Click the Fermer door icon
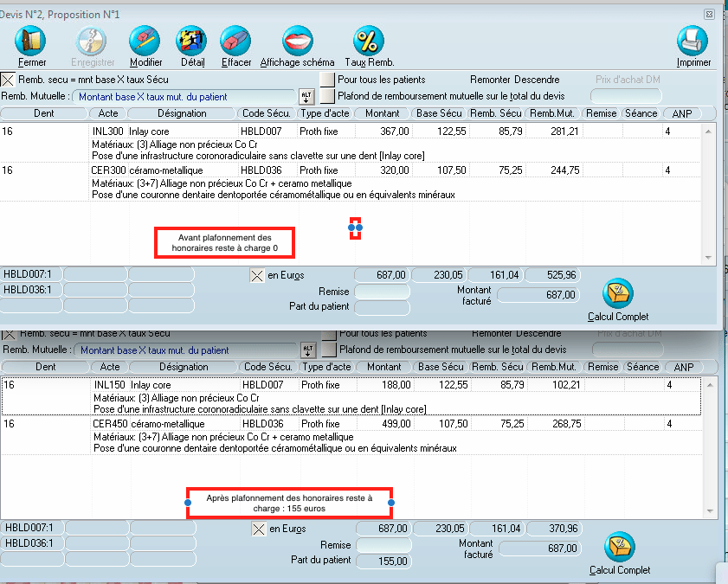This screenshot has height=584, width=728. pos(32,42)
